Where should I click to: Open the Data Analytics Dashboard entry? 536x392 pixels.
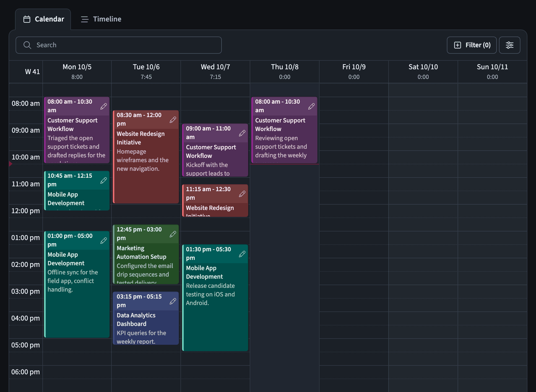(x=146, y=318)
